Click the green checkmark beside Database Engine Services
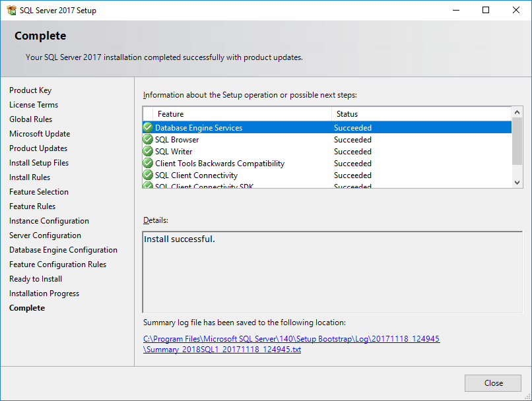This screenshot has width=532, height=401. tap(147, 127)
